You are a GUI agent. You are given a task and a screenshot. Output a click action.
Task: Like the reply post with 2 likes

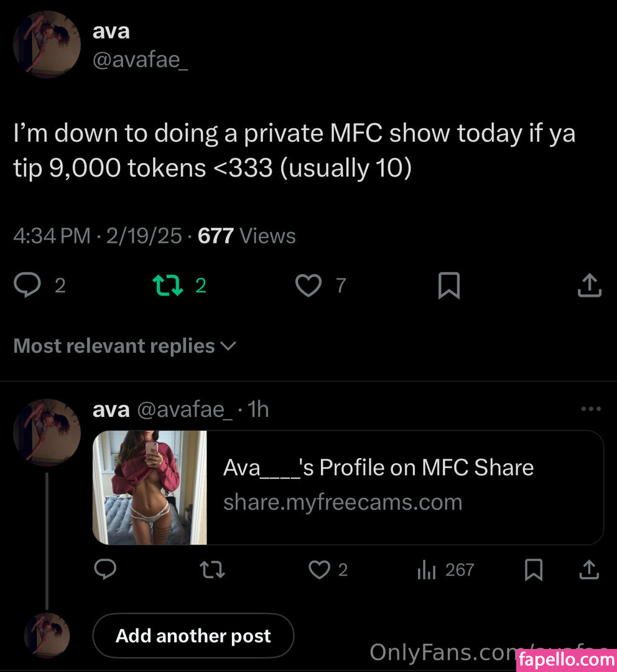pyautogui.click(x=320, y=569)
